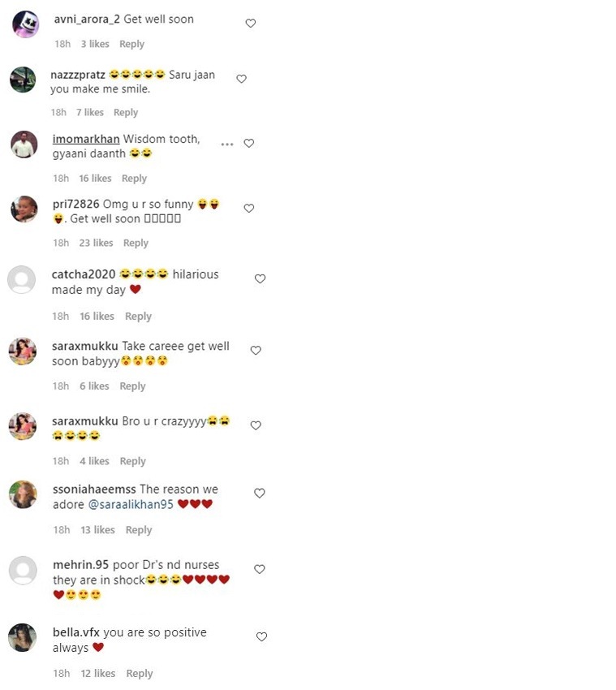Heart pri72826's funny comment
616x690 pixels.
pos(248,208)
